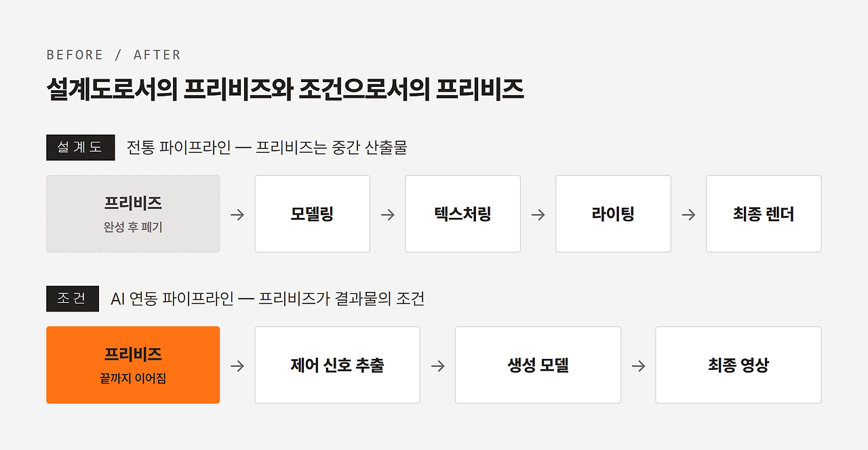Select the 최종 렌더 box
Viewport: 868px width, 450px height.
[x=764, y=214]
